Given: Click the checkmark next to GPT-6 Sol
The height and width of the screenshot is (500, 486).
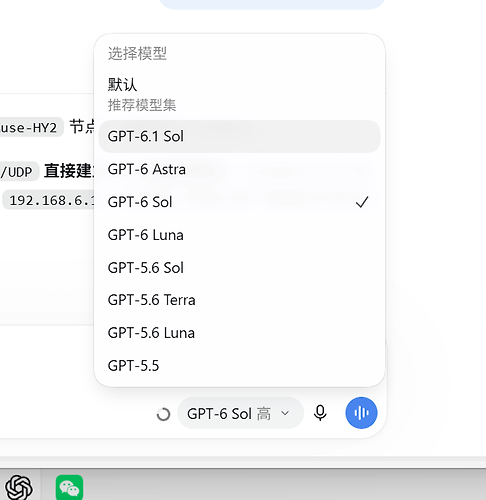Looking at the screenshot, I should click(x=362, y=202).
